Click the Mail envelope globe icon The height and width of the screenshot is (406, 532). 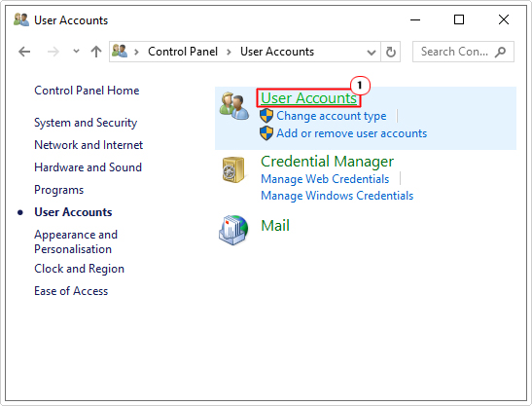(x=233, y=230)
